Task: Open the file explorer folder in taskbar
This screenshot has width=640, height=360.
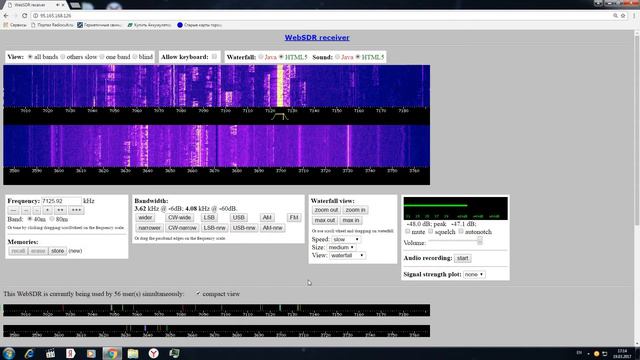Action: 133,353
